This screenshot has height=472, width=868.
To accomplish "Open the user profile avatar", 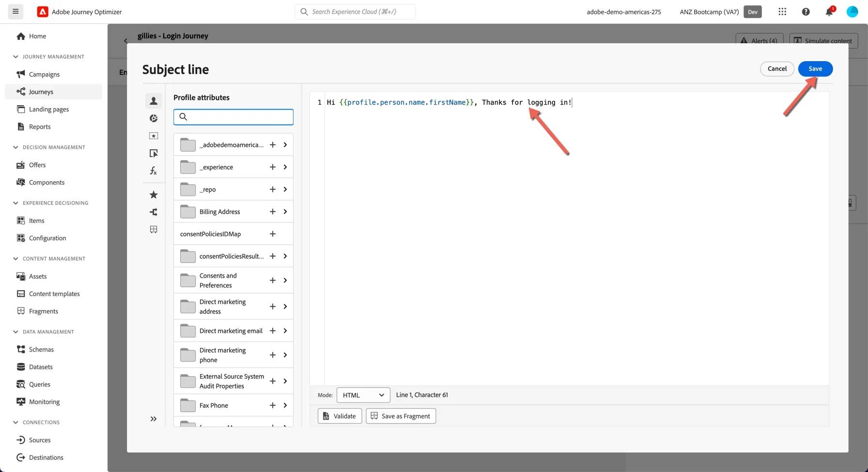I will point(852,12).
